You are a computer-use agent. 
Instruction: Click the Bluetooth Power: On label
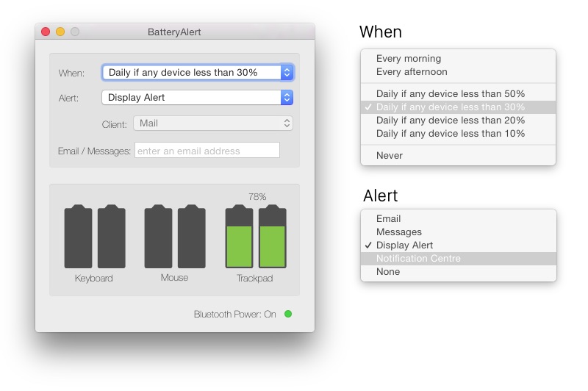235,314
